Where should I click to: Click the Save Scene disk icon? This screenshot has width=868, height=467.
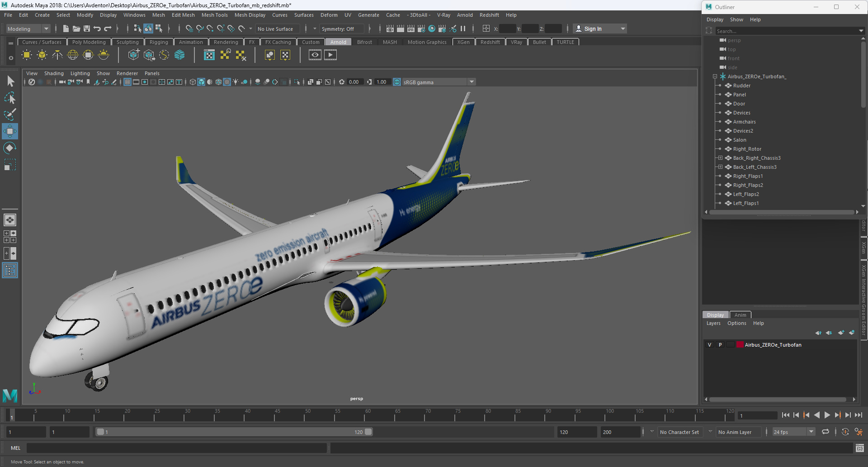pos(87,29)
